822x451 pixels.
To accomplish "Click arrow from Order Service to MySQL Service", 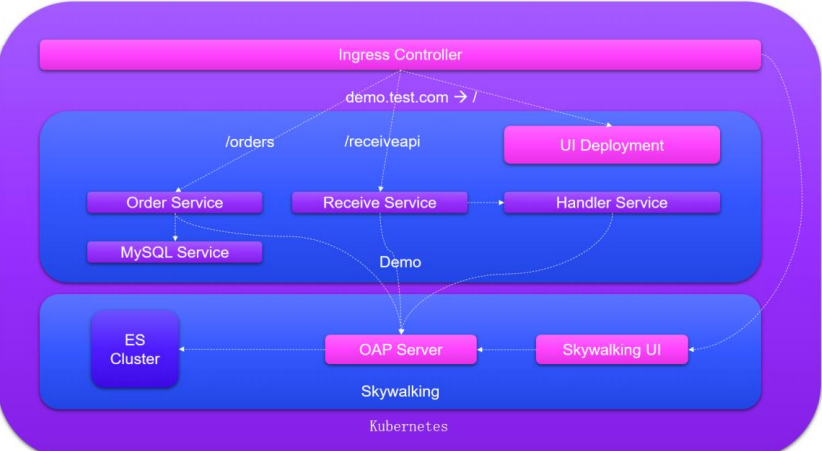I will coord(175,228).
